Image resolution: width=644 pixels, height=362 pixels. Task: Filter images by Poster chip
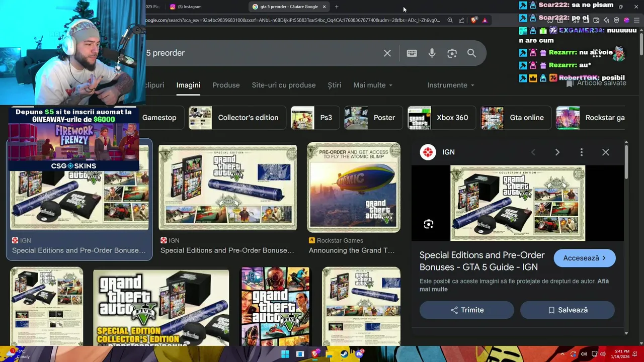(x=373, y=118)
